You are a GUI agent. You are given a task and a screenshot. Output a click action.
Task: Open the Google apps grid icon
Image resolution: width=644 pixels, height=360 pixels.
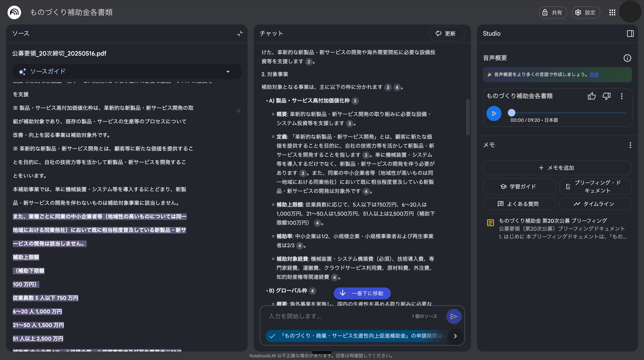coord(612,13)
